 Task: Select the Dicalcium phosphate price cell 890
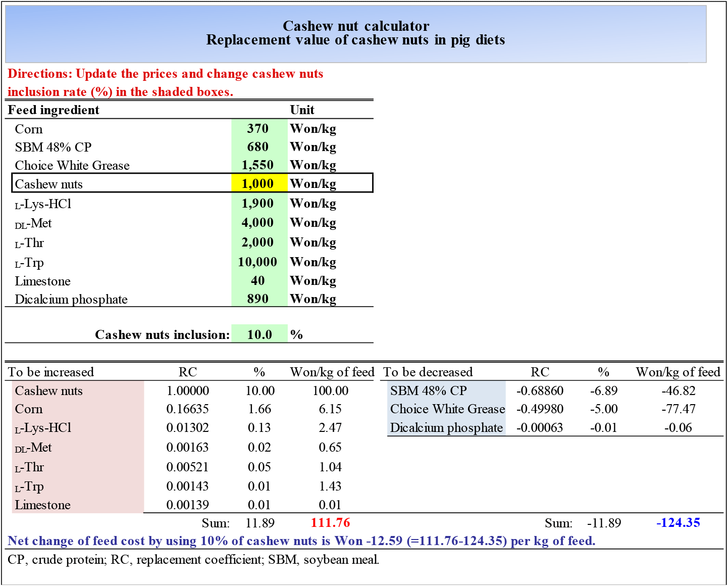258,299
